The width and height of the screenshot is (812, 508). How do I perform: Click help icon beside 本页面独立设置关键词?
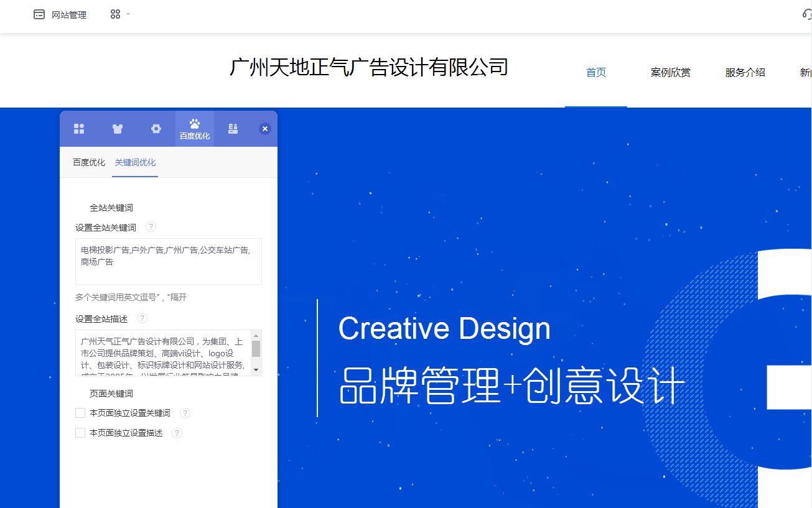point(185,413)
